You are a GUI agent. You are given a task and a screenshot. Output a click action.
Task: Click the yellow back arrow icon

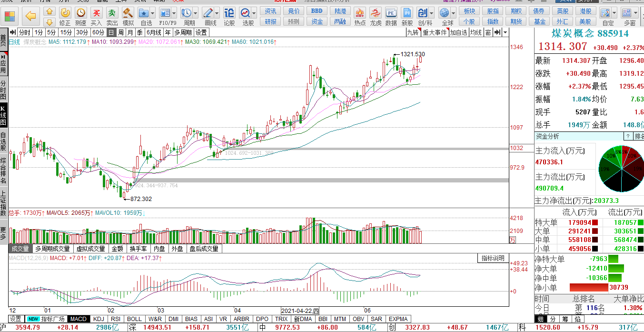pyautogui.click(x=31, y=17)
